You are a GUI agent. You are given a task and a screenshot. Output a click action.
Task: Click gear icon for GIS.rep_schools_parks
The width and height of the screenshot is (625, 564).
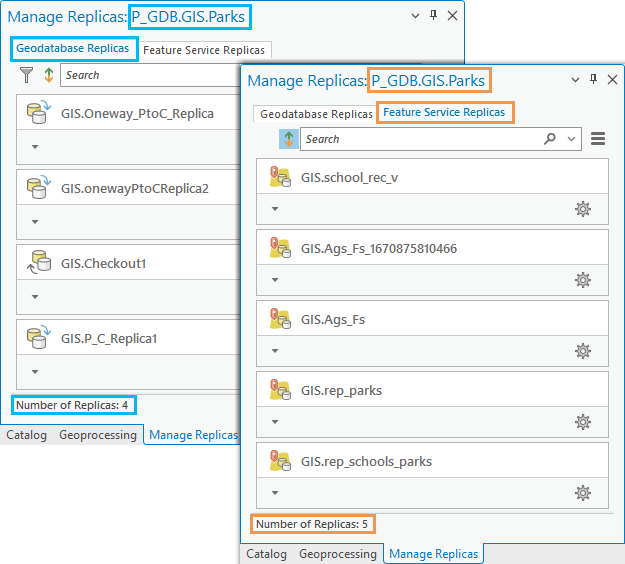(x=583, y=493)
